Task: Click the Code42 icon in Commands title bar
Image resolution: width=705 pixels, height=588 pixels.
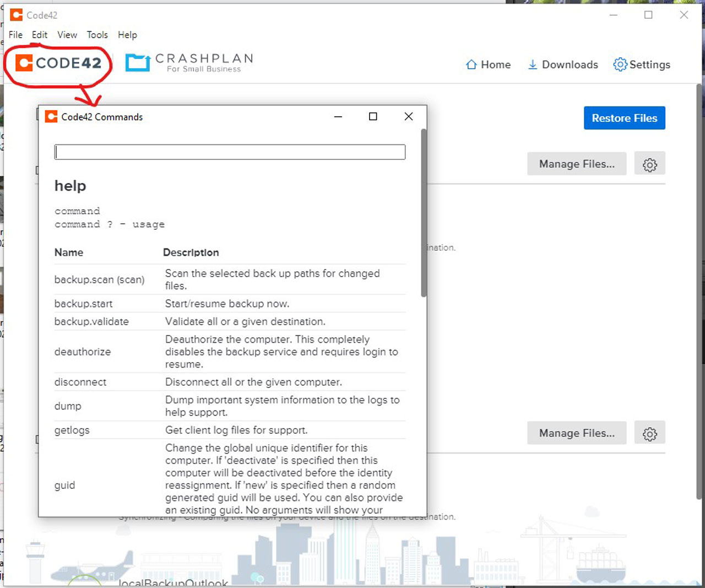Action: [52, 116]
